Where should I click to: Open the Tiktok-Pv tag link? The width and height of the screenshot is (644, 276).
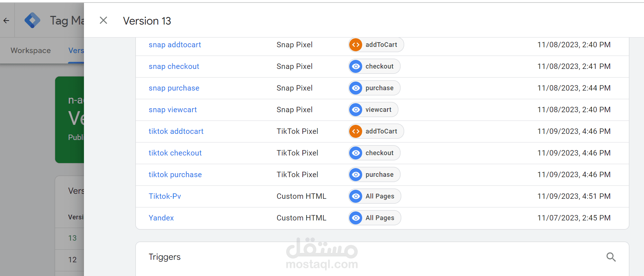click(165, 196)
